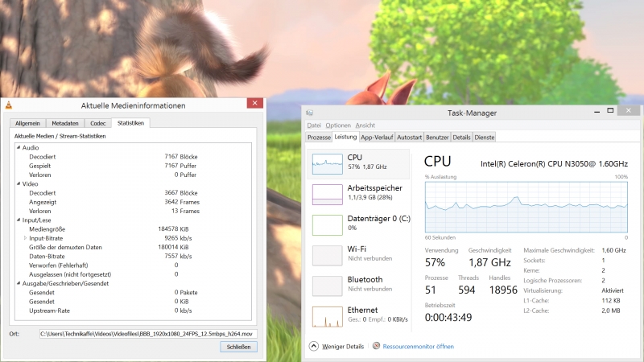Open the App-Verlauf tab
The image size is (644, 362).
click(377, 138)
